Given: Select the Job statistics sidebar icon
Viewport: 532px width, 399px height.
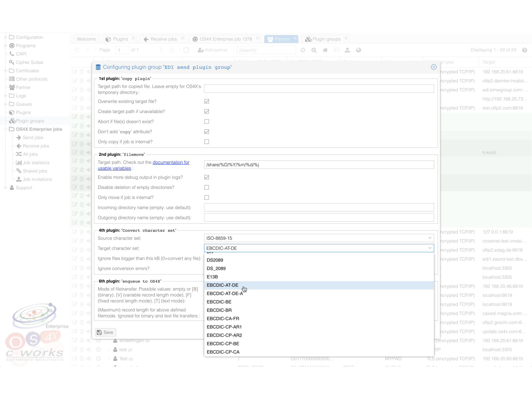Looking at the screenshot, I should coord(19,162).
